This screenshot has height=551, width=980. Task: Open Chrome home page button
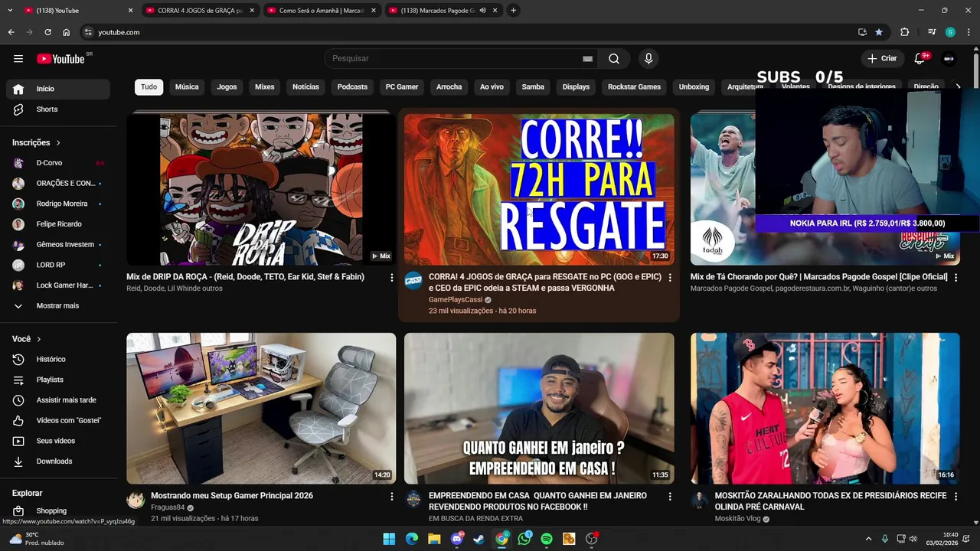[x=67, y=32]
